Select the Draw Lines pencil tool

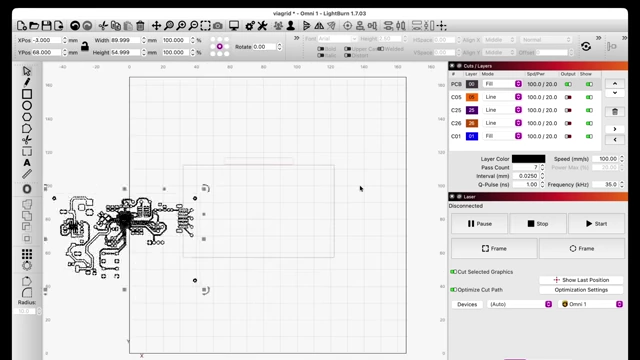point(27,82)
